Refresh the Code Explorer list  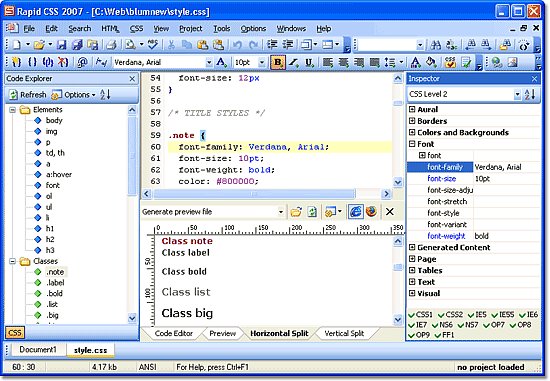tap(28, 94)
